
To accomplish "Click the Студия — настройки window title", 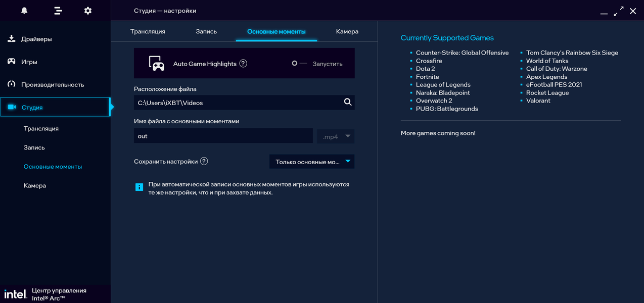I will (x=165, y=11).
